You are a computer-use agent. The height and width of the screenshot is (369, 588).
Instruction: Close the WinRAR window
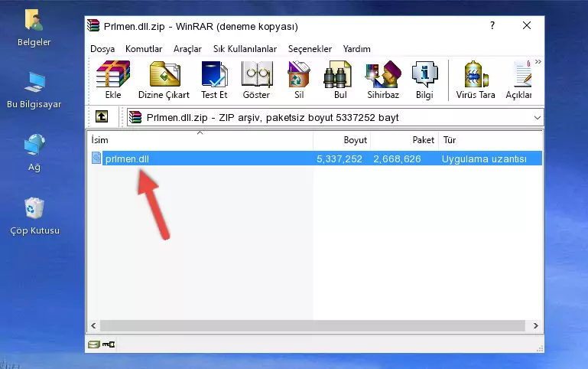pos(527,25)
